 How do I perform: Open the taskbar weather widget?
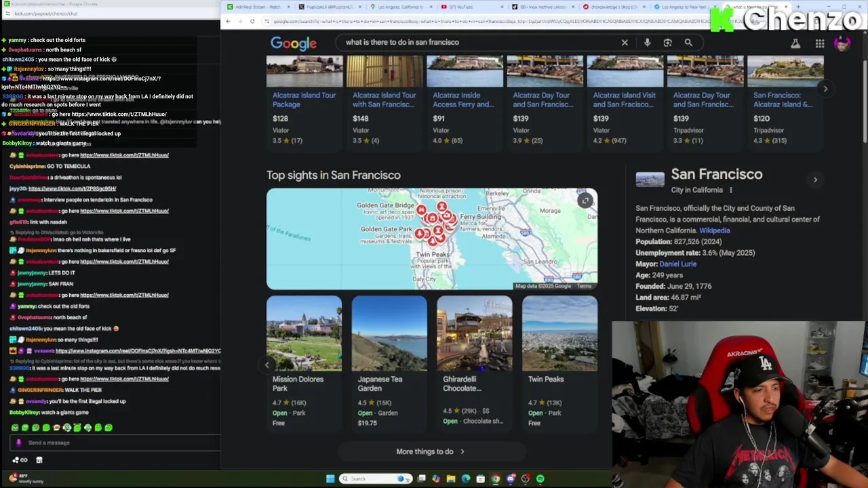pyautogui.click(x=27, y=479)
